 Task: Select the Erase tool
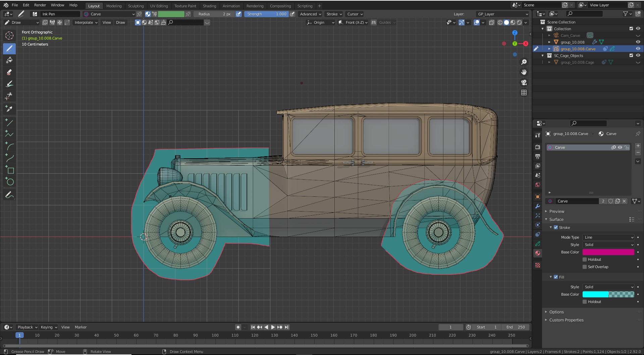[9, 72]
